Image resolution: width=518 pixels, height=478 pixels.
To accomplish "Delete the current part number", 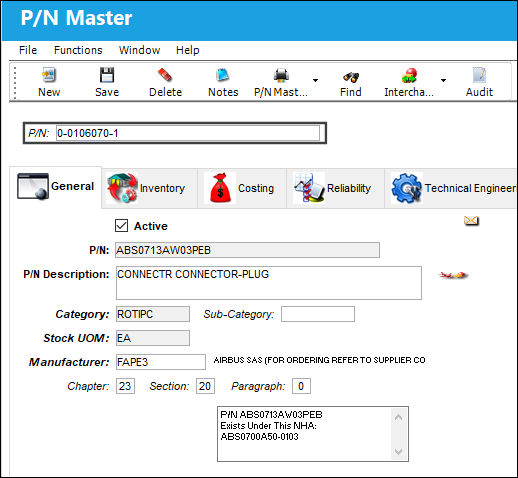I will (165, 82).
